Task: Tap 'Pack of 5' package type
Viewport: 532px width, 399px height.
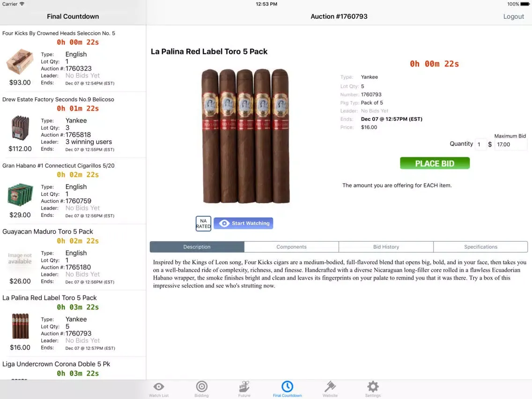Action: [x=372, y=103]
